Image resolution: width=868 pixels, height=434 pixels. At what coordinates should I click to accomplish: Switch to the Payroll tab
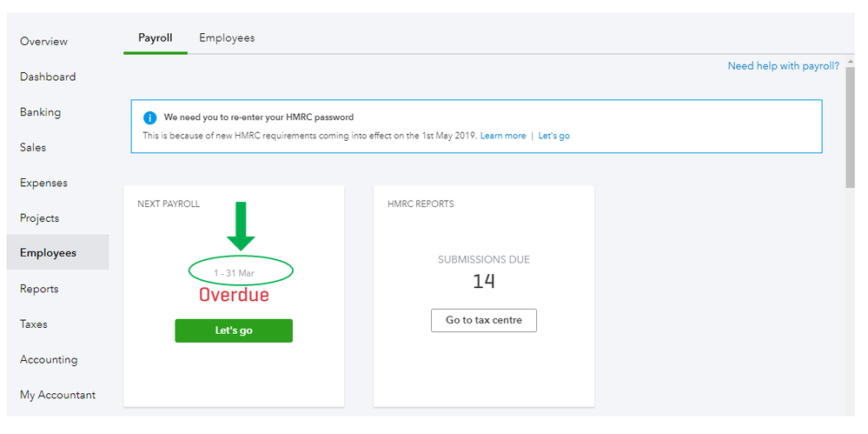point(156,38)
